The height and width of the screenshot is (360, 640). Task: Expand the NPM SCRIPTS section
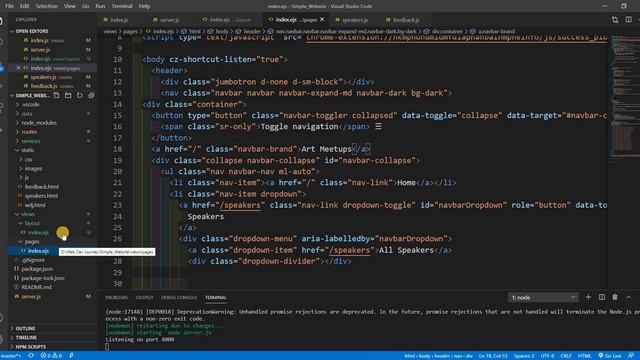52,347
